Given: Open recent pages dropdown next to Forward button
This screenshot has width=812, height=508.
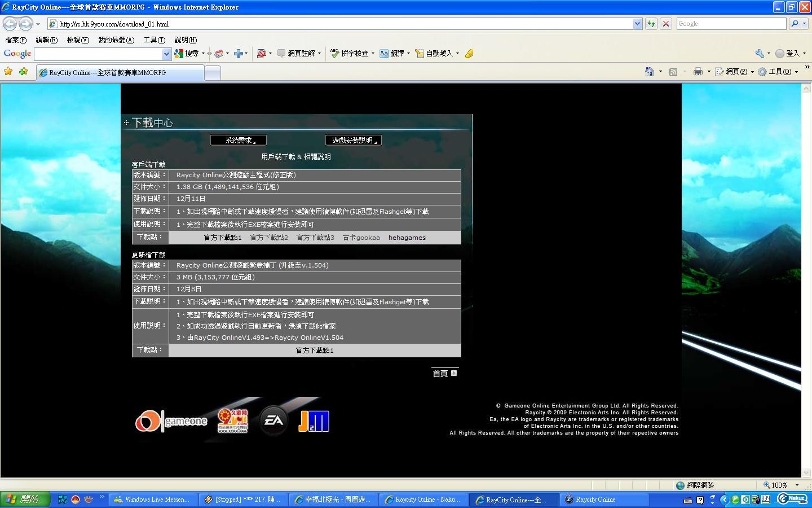Looking at the screenshot, I should click(38, 24).
